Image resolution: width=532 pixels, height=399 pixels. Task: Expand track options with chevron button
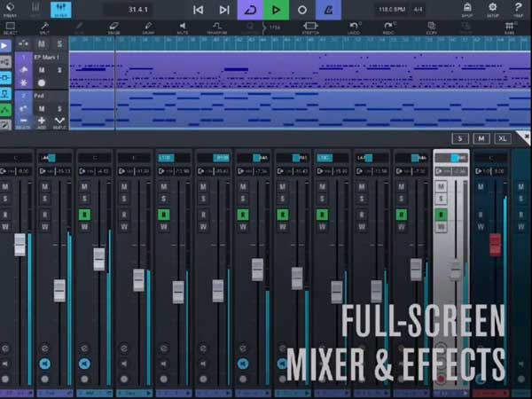tap(59, 121)
